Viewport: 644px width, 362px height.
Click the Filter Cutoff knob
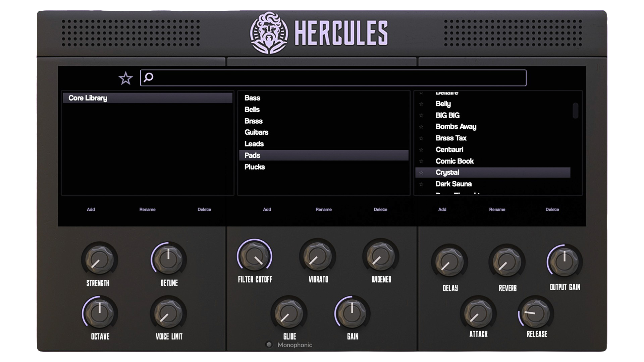tap(255, 257)
